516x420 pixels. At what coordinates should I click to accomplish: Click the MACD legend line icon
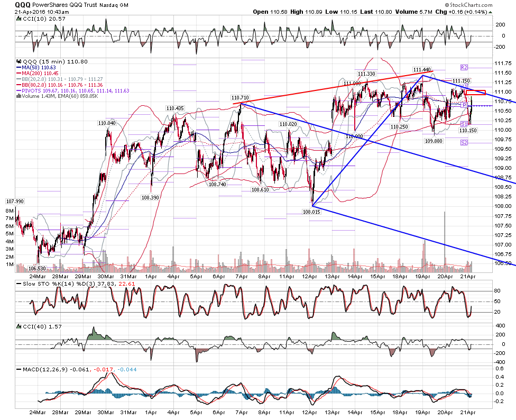[19, 370]
